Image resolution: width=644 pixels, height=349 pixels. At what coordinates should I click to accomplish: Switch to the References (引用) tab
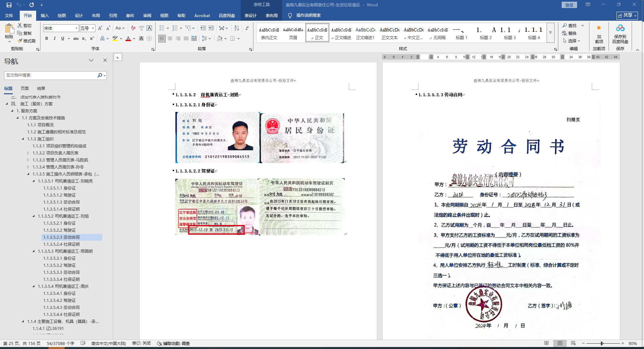pos(113,16)
